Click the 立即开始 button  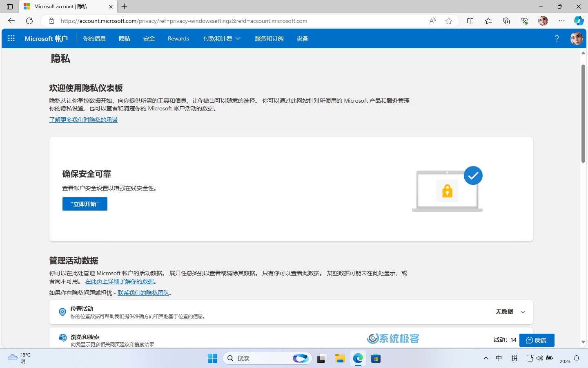click(x=85, y=204)
